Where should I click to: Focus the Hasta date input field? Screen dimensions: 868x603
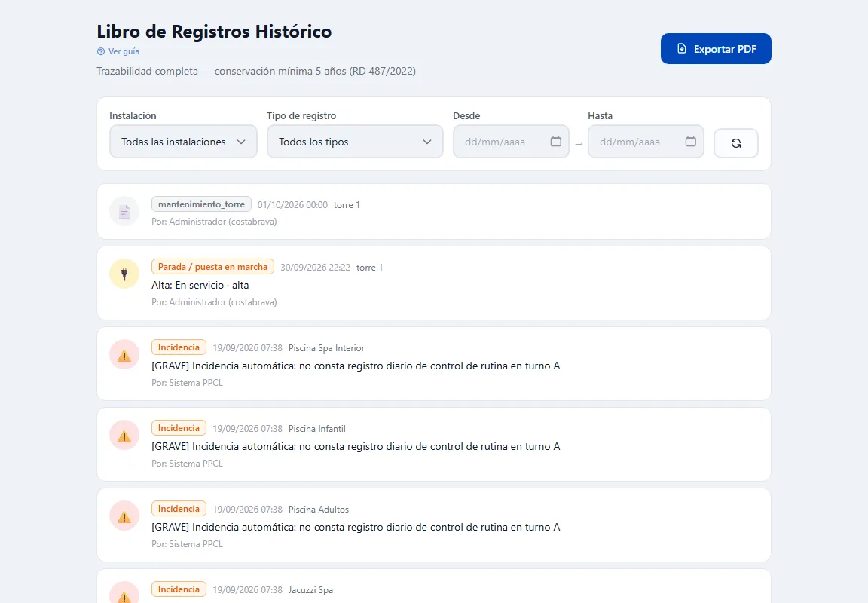pos(646,142)
